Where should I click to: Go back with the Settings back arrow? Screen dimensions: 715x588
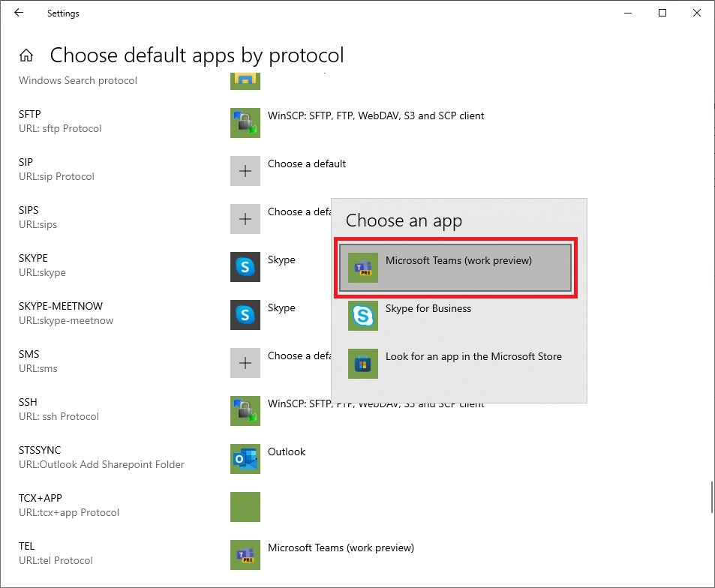coord(19,13)
